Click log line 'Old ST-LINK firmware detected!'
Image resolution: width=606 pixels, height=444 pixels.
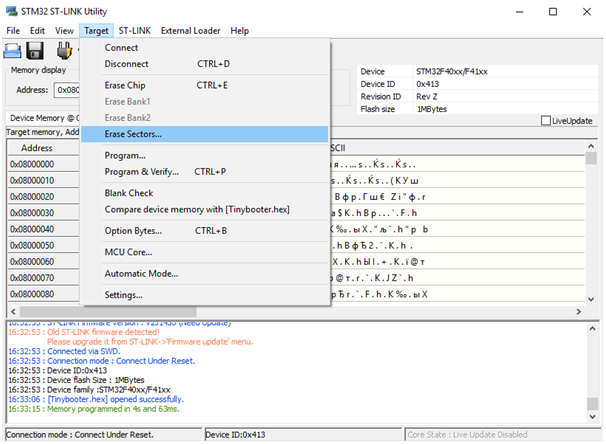point(83,332)
